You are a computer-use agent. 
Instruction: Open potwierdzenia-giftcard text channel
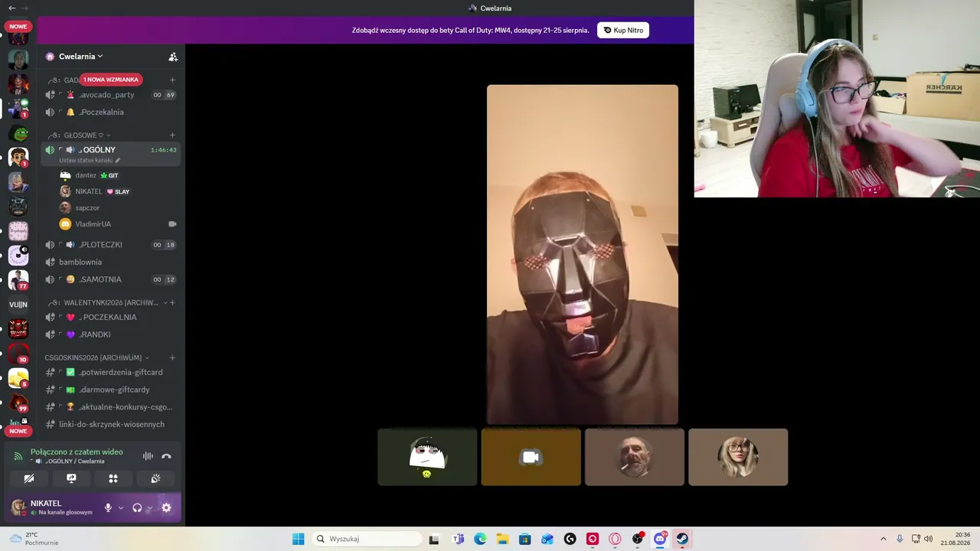[x=110, y=372]
